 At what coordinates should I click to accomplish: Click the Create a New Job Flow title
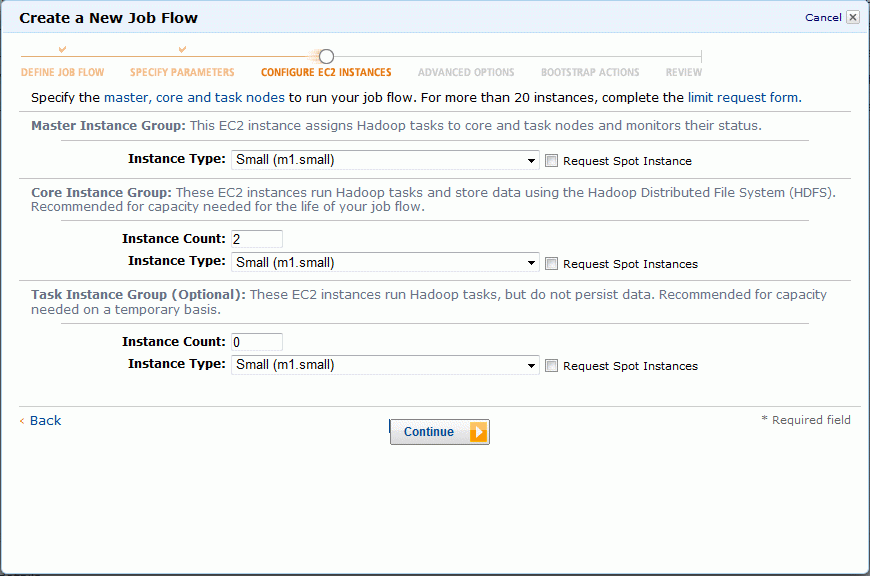[108, 18]
